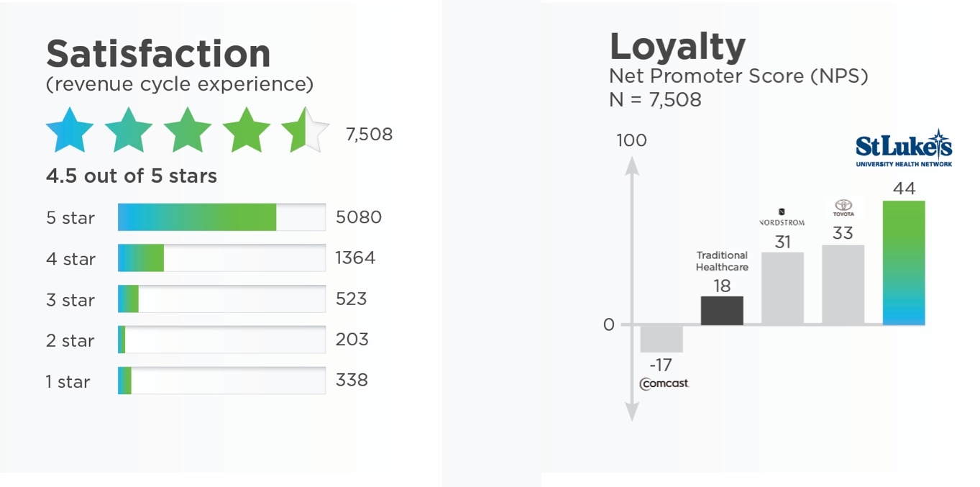Click the second teal star
Viewport: 980px width, 487px height.
(x=129, y=130)
